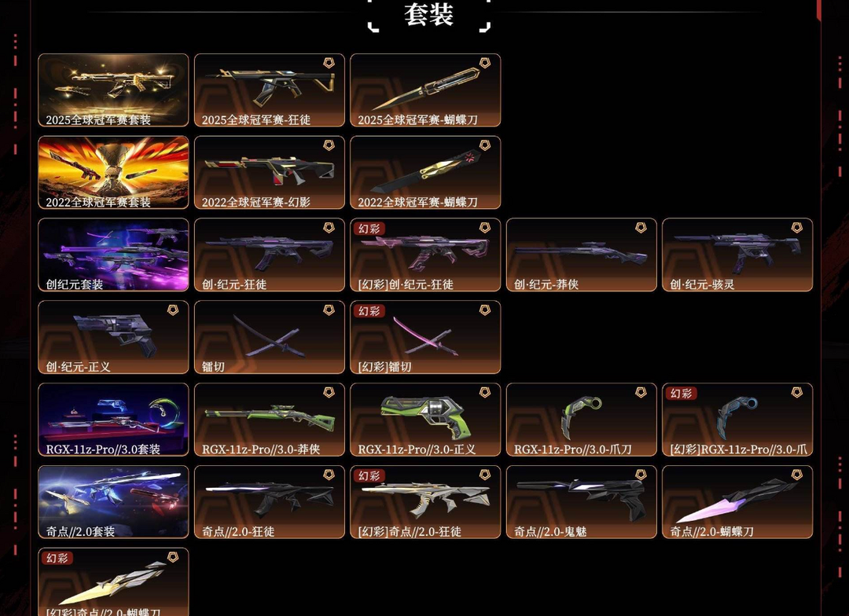Viewport: 849px width, 616px height.
Task: Click the 幻彩 tag on 创·纪元-狂徒
Action: [369, 229]
